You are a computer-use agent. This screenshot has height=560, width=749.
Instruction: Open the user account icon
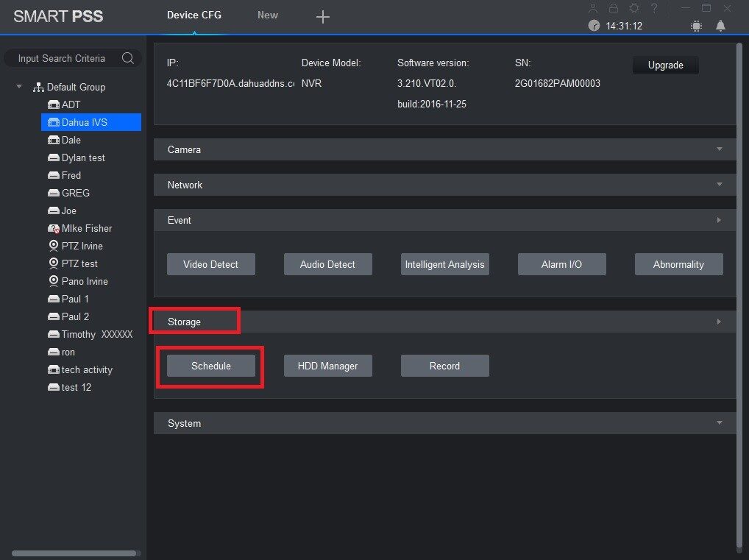(594, 8)
